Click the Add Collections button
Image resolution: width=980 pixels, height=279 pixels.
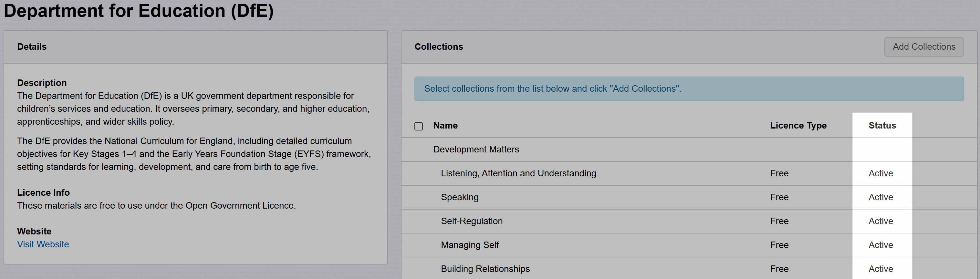point(924,47)
